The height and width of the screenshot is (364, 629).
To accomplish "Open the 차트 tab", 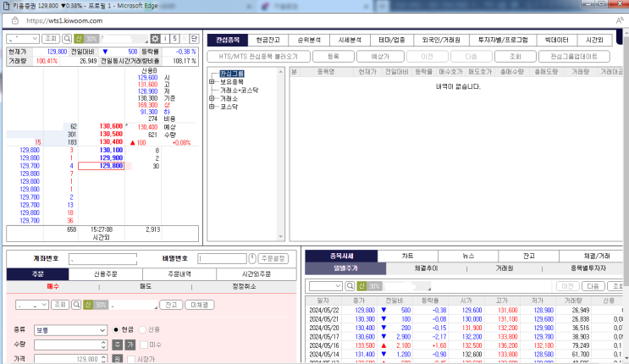I will pos(407,256).
